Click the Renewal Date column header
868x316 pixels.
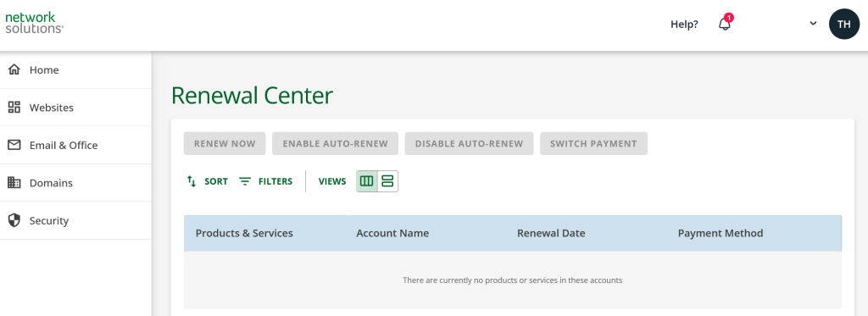click(551, 233)
